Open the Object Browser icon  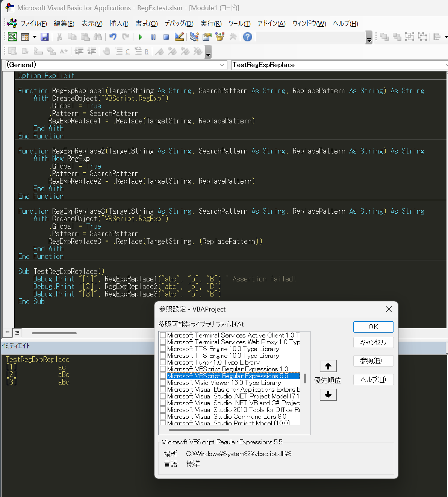point(220,36)
